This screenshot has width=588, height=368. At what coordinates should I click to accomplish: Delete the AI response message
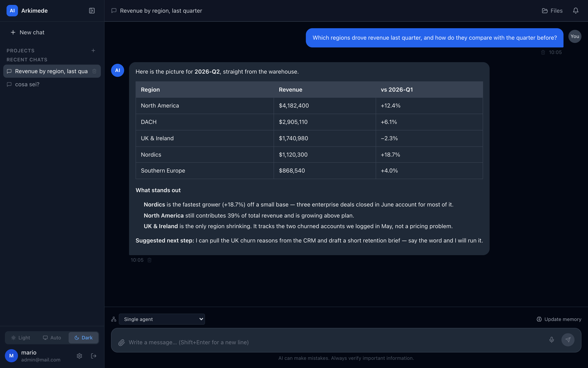point(150,260)
